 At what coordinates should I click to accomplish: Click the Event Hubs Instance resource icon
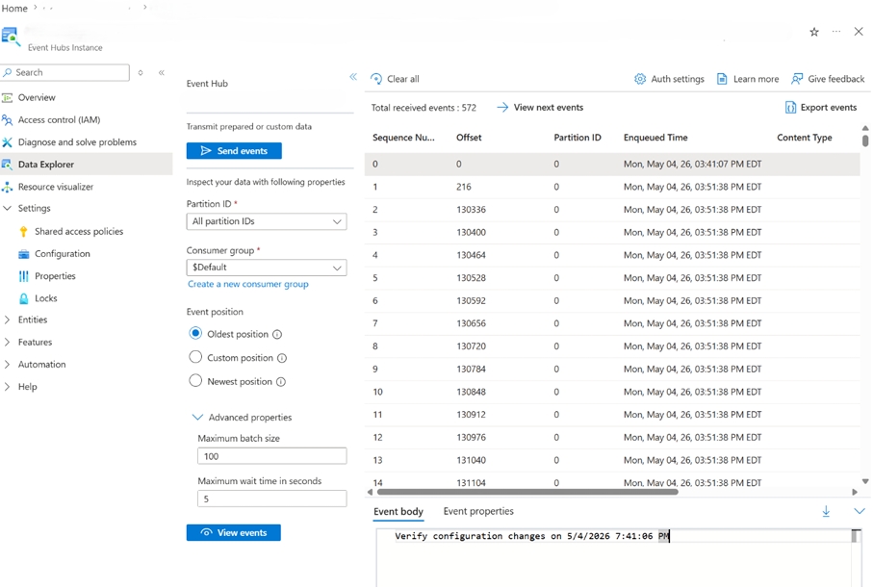(x=11, y=37)
